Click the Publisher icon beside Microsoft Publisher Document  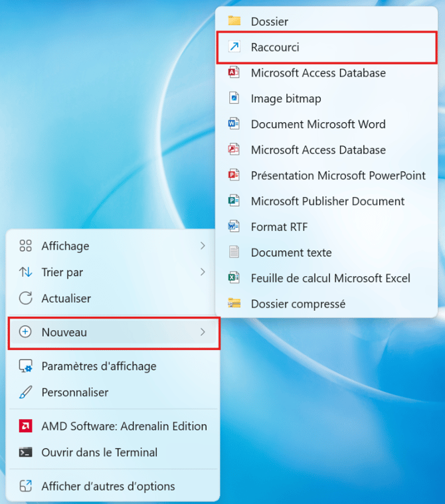tap(234, 201)
